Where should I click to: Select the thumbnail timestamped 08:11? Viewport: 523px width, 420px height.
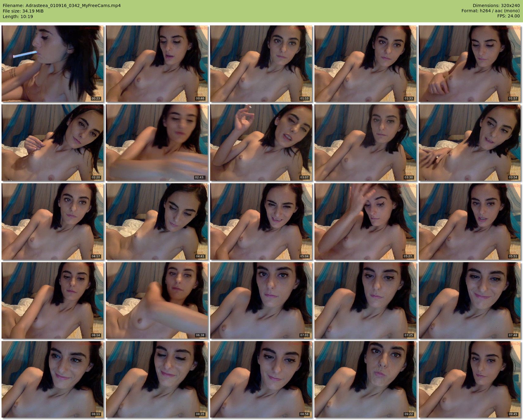[52, 379]
